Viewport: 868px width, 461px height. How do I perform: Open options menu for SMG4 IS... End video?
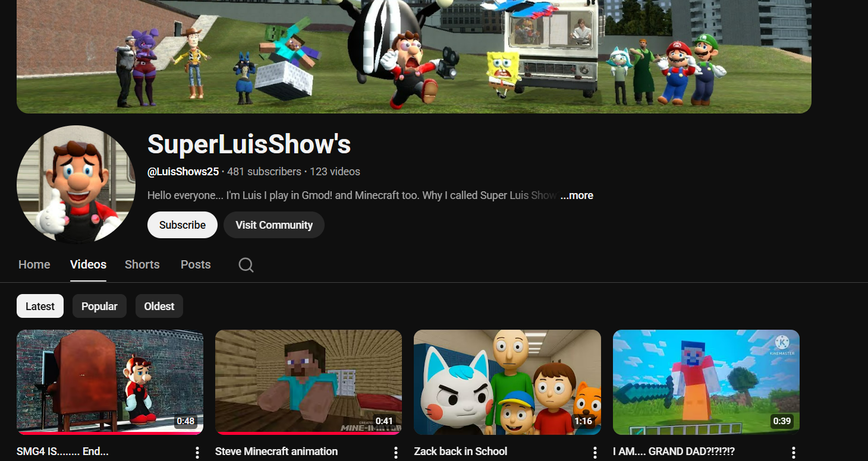[197, 453]
